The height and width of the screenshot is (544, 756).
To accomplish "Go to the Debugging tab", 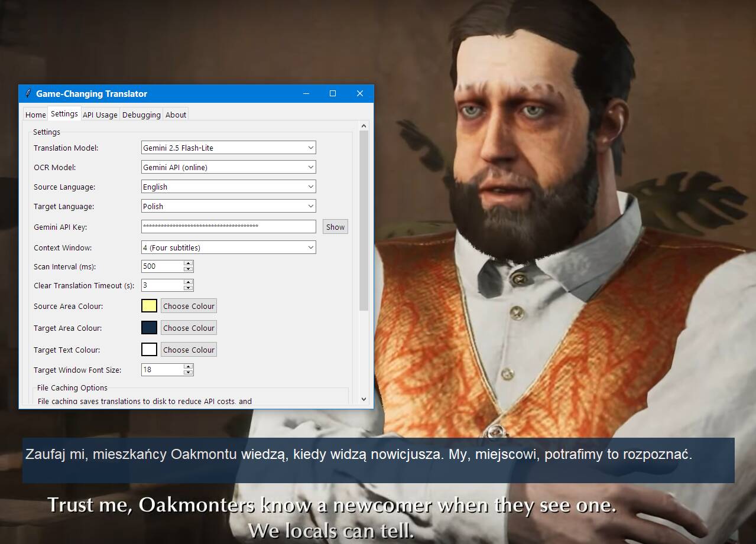I will tap(141, 115).
